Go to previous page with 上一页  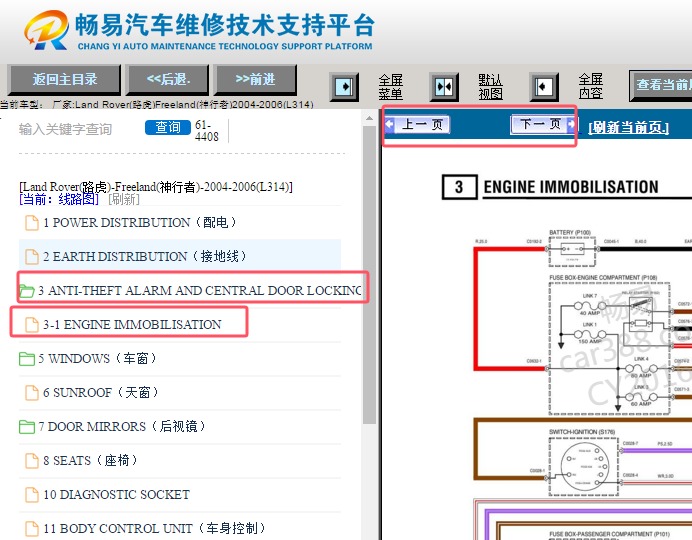coord(417,124)
